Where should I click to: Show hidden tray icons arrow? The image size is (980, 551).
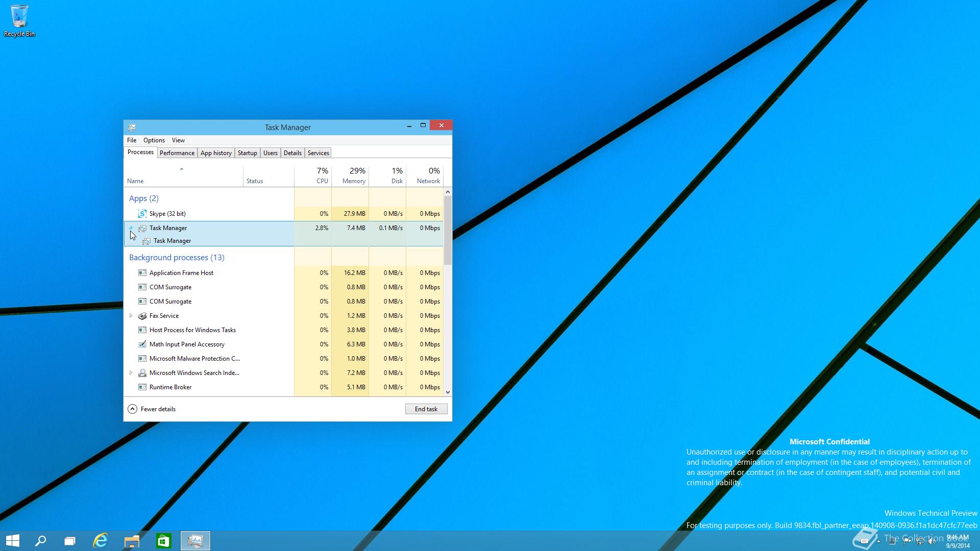coord(878,541)
